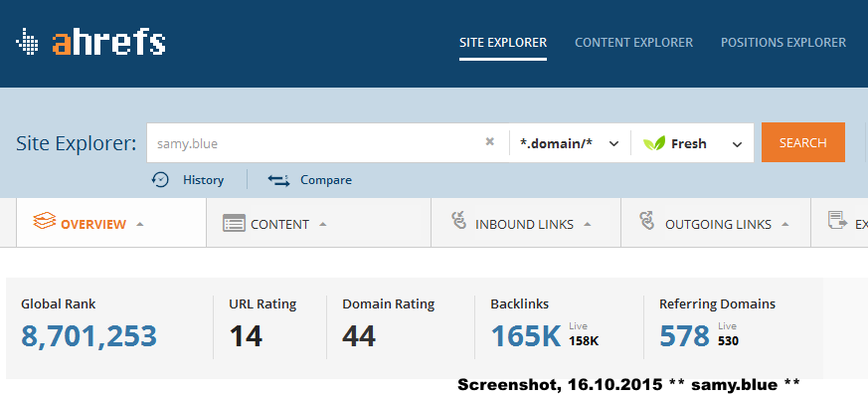
Task: Click the green leaf Fresh icon
Action: click(654, 143)
